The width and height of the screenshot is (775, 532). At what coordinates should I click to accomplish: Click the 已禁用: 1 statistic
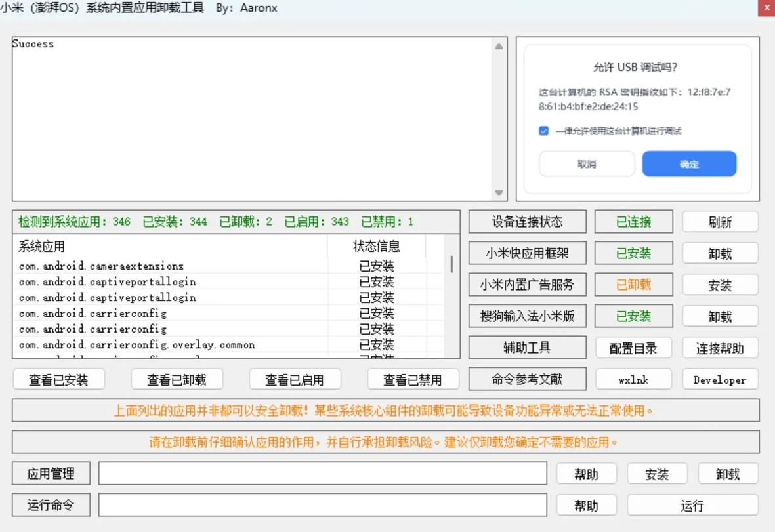point(387,221)
